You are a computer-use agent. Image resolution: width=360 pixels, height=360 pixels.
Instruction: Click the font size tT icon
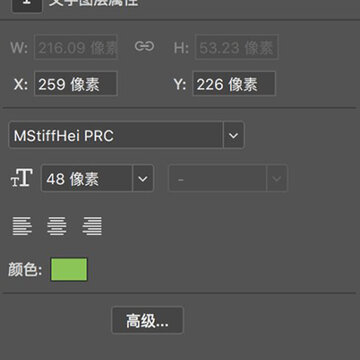tap(22, 178)
